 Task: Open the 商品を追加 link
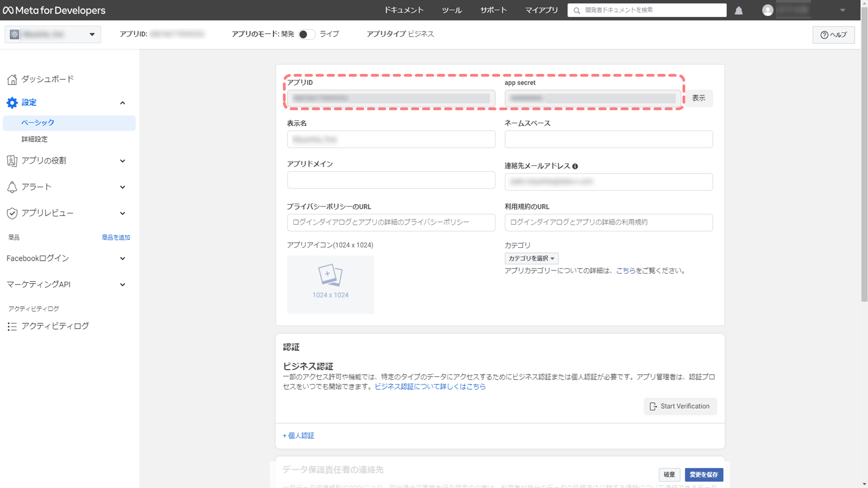[116, 237]
